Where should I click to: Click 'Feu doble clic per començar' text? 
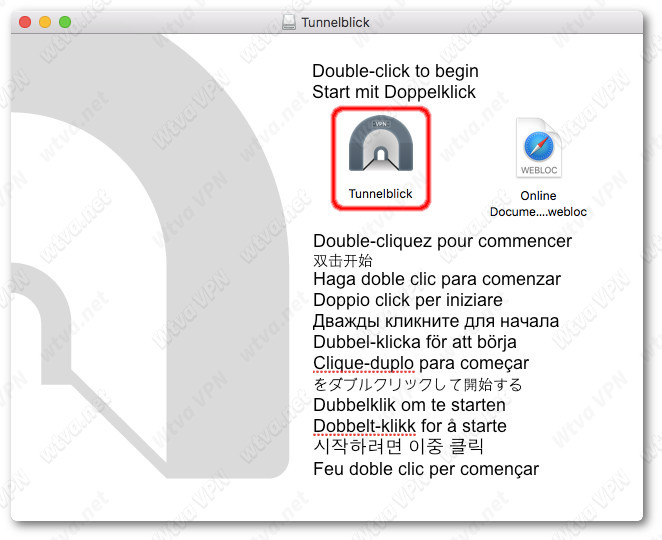[x=426, y=469]
